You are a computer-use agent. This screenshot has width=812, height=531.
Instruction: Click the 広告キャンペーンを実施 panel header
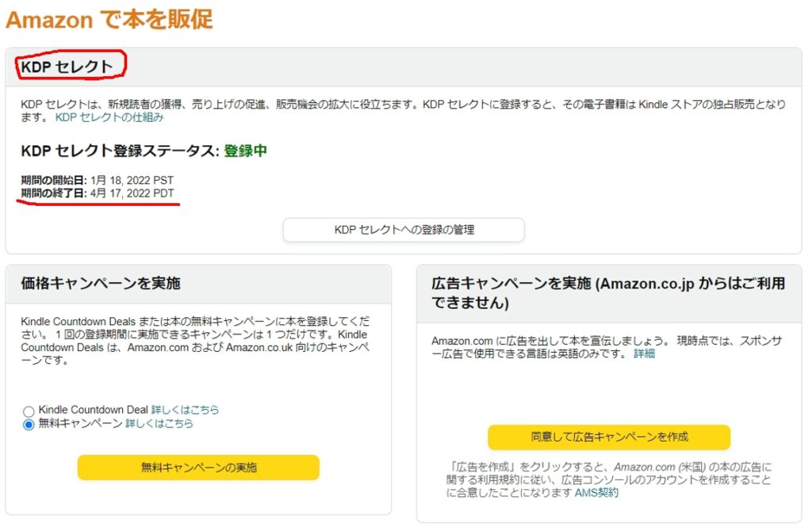coord(607,292)
